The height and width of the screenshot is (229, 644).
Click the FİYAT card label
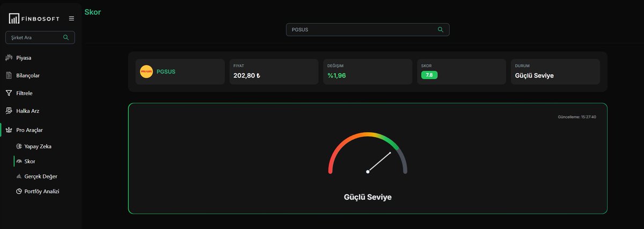click(x=239, y=66)
